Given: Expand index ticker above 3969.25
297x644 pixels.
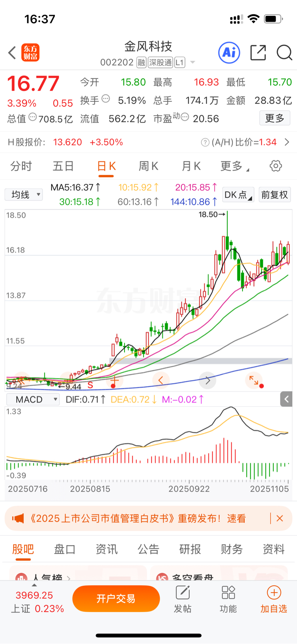Looking at the screenshot, I should 34,585.
